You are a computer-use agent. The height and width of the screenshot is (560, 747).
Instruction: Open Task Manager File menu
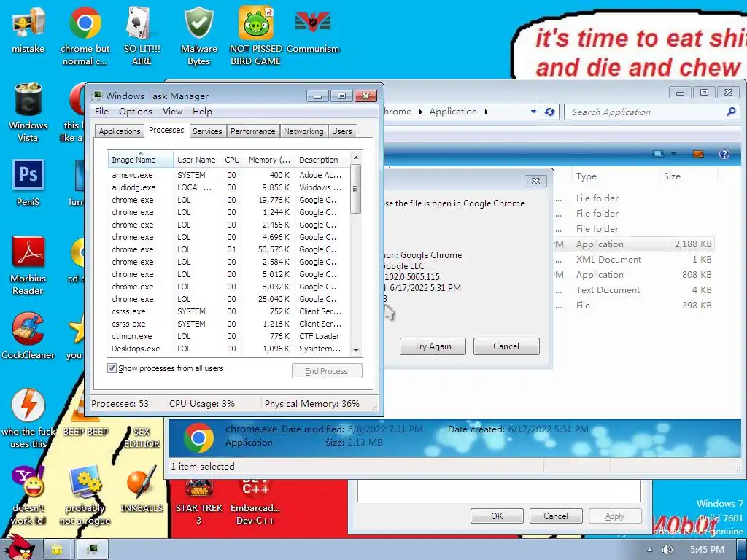point(101,112)
